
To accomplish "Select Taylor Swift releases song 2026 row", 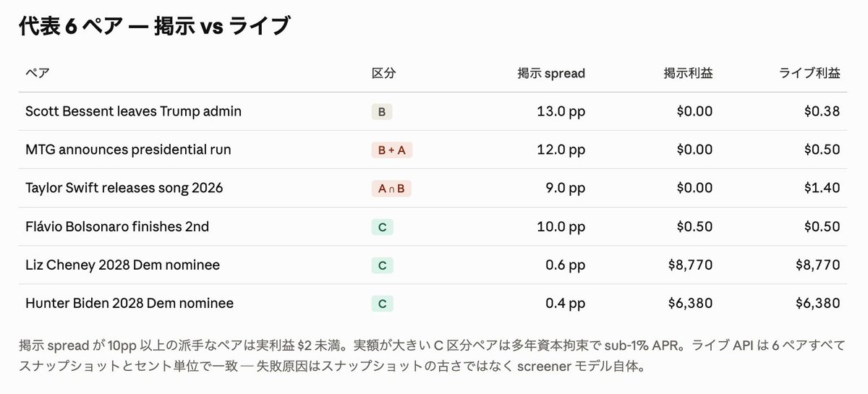I will [433, 188].
